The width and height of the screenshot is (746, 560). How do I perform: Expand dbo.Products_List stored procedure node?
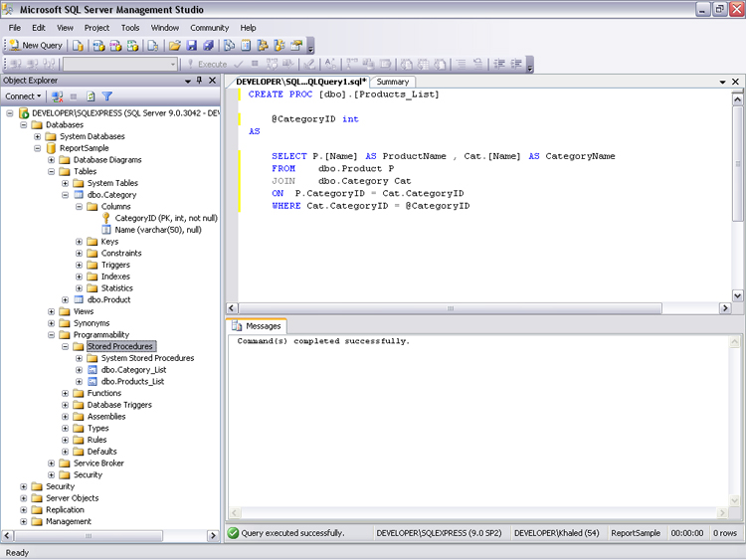tap(79, 382)
